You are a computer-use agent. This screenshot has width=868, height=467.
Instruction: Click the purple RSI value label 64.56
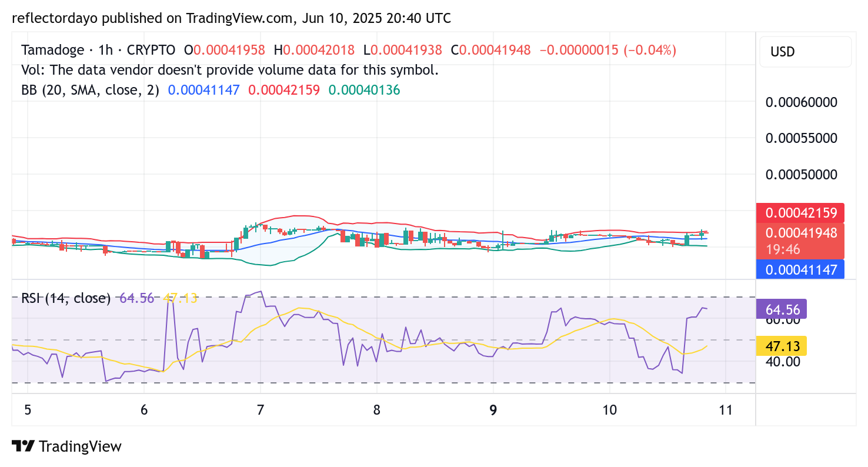[782, 309]
